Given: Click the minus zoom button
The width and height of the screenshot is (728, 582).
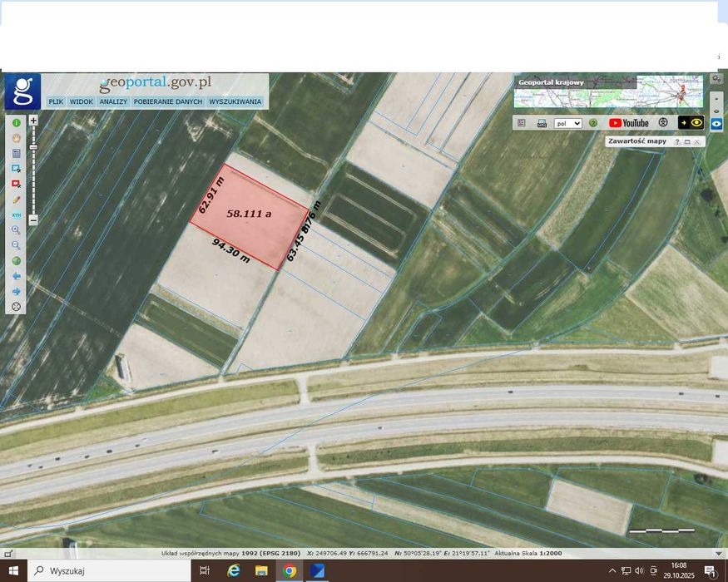Looking at the screenshot, I should point(33,220).
